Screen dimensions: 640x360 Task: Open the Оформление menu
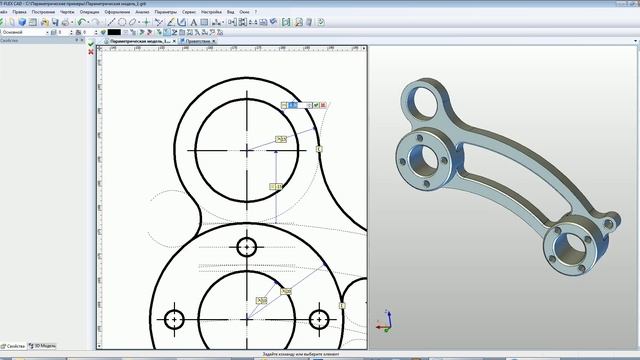(x=117, y=12)
